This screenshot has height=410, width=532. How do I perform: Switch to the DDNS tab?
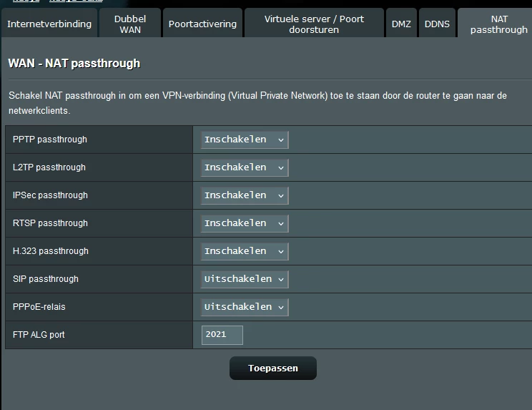(x=437, y=24)
